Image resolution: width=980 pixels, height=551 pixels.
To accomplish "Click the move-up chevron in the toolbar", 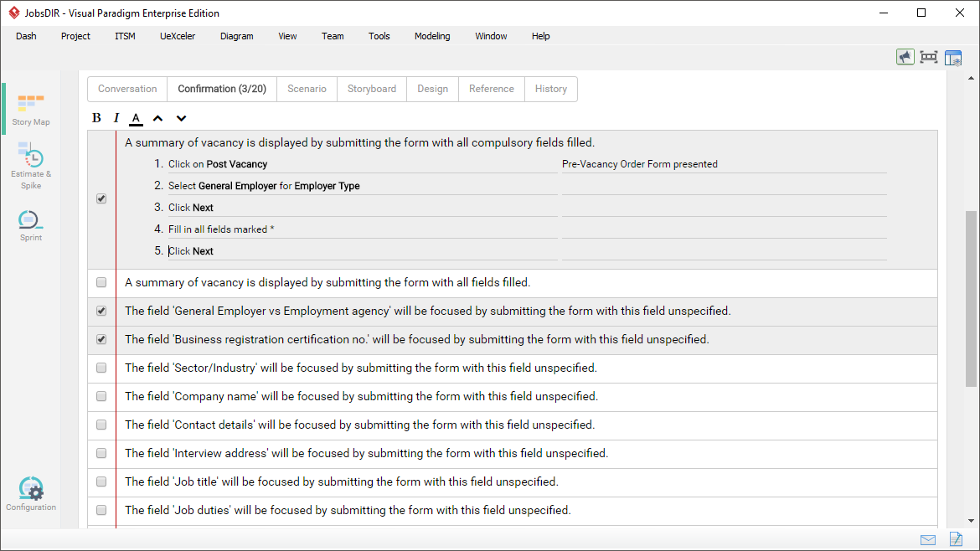I will (157, 118).
